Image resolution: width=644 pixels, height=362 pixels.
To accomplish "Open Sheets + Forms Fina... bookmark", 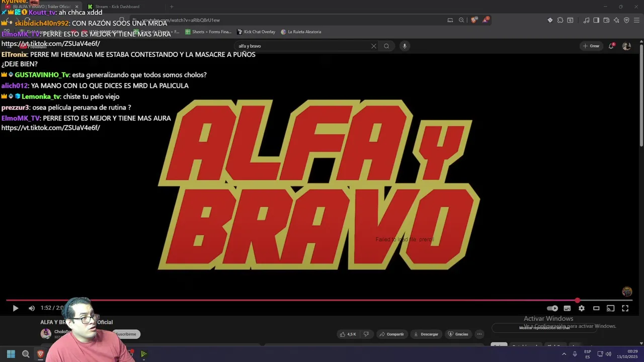I will click(x=208, y=32).
